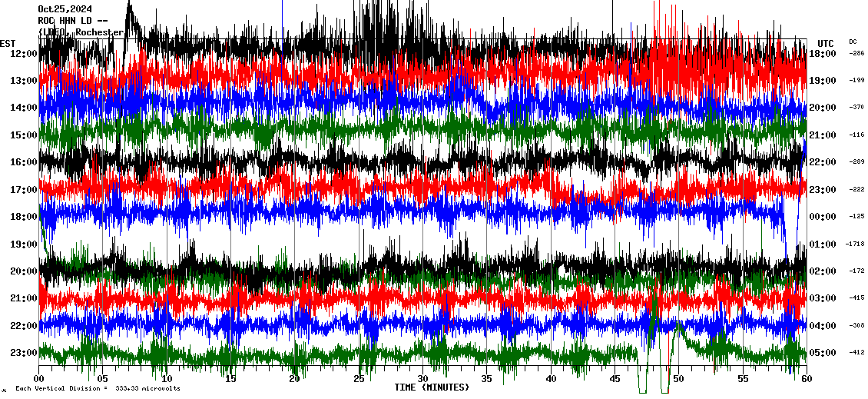868x399 pixels.
Task: Pick the 18:00 label on UTC axis
Action: pos(823,53)
